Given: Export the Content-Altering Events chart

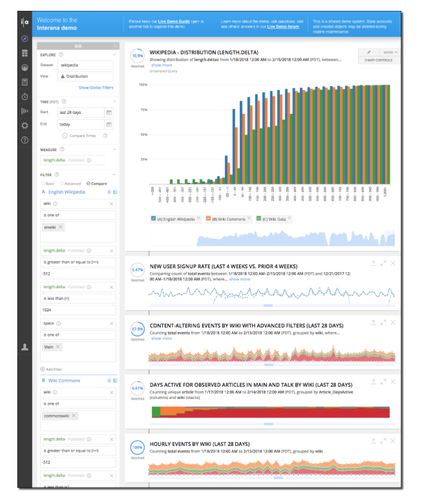Looking at the screenshot, I should pos(374,322).
